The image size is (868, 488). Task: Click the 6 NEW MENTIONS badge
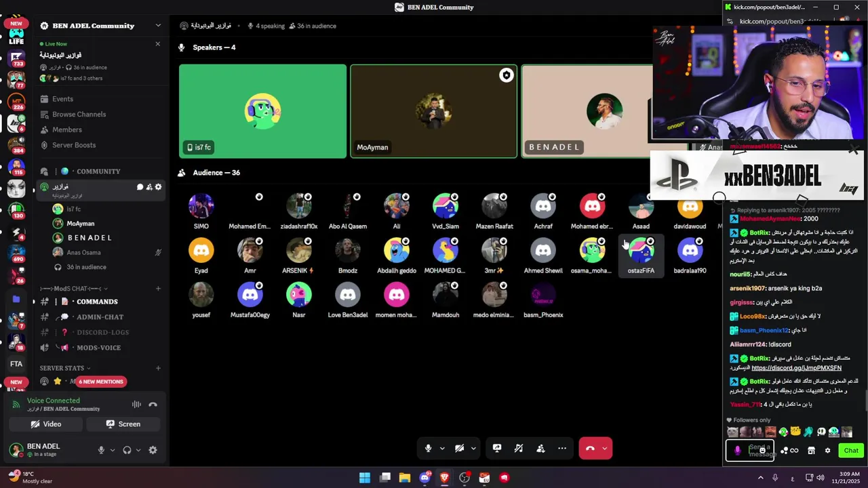(x=101, y=382)
